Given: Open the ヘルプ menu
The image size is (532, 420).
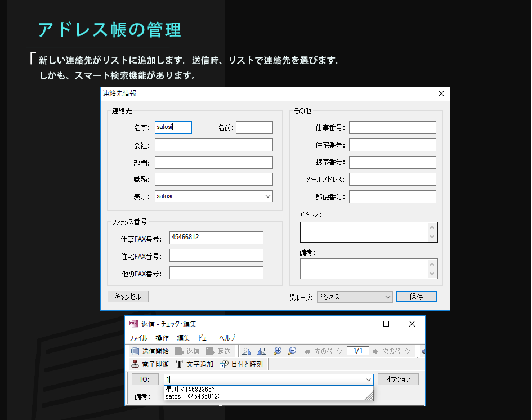Looking at the screenshot, I should click(227, 338).
